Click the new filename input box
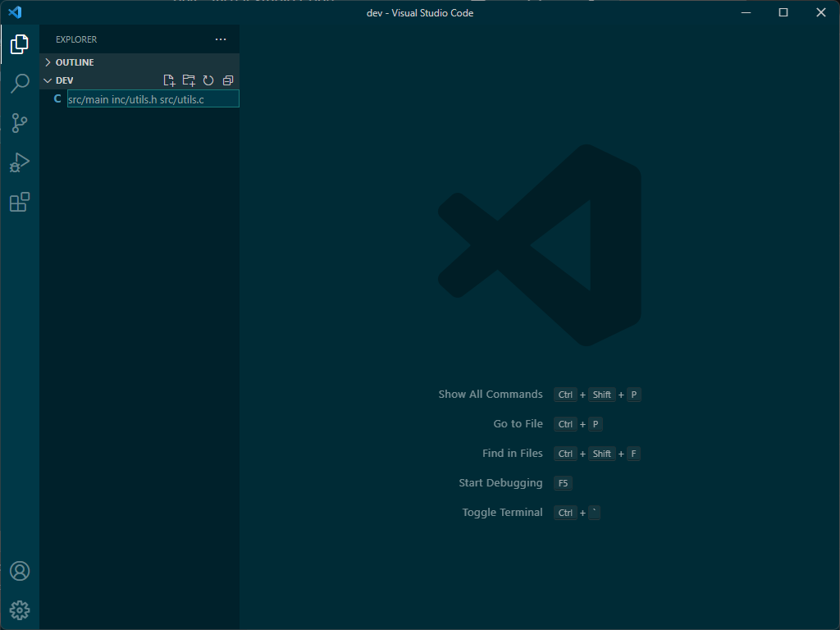This screenshot has height=630, width=840. pos(153,98)
